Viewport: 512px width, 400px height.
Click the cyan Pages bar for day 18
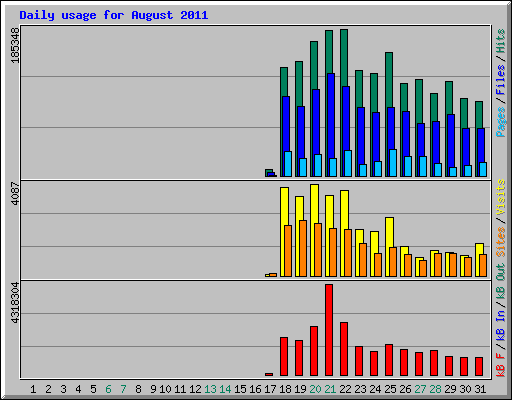point(288,164)
